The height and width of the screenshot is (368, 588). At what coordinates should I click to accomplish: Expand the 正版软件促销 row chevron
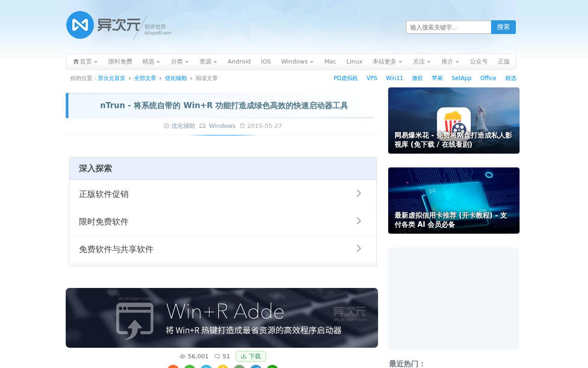point(359,194)
